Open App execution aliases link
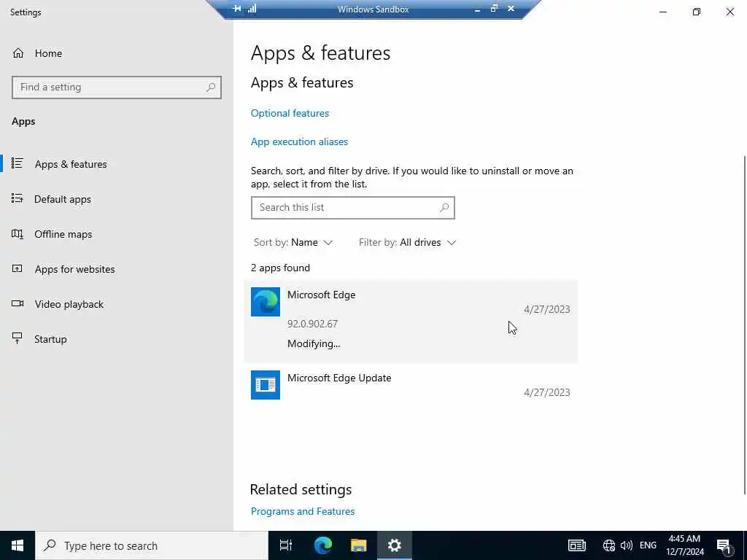This screenshot has height=560, width=747. click(299, 142)
